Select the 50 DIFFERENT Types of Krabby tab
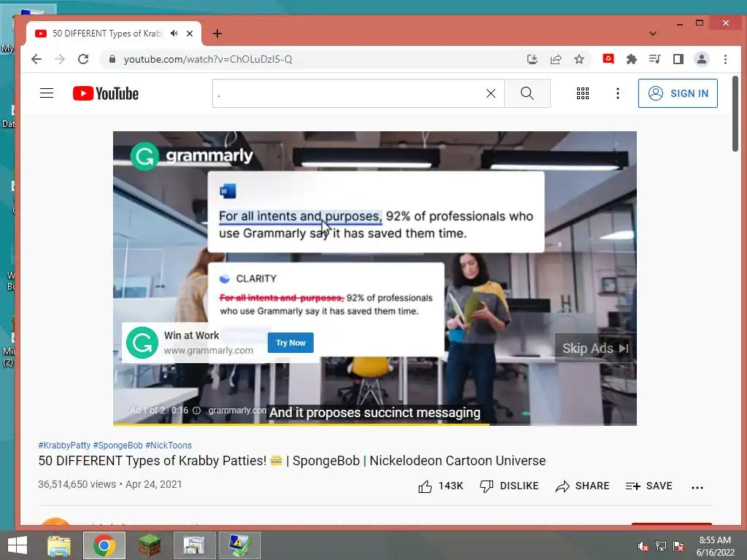This screenshot has height=560, width=747. [x=107, y=34]
